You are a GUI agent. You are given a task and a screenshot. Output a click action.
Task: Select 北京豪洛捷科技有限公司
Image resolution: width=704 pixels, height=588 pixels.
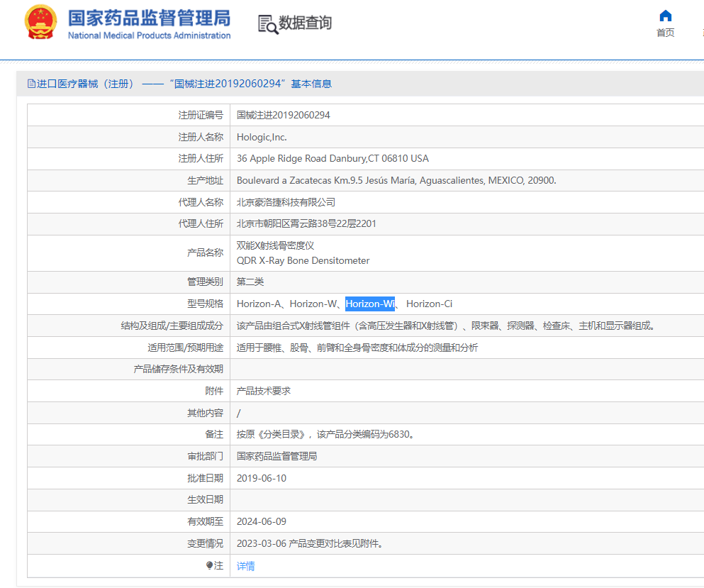point(286,202)
